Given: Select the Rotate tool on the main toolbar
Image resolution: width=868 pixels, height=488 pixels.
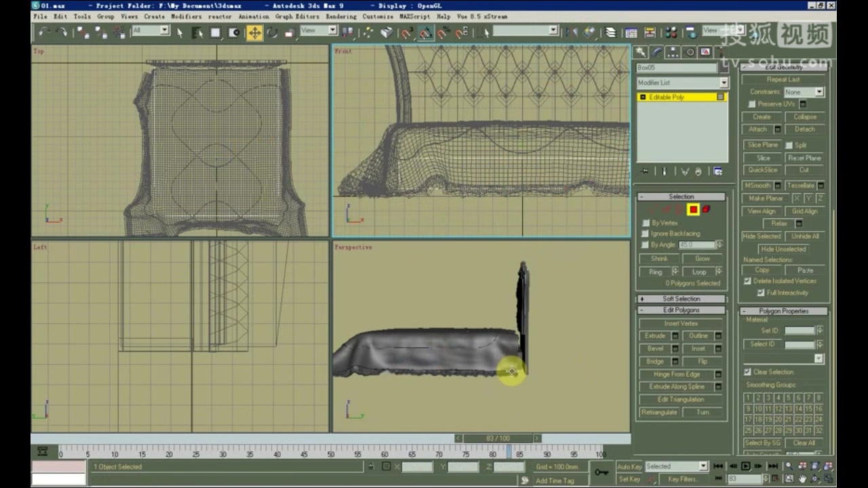Looking at the screenshot, I should tap(272, 32).
